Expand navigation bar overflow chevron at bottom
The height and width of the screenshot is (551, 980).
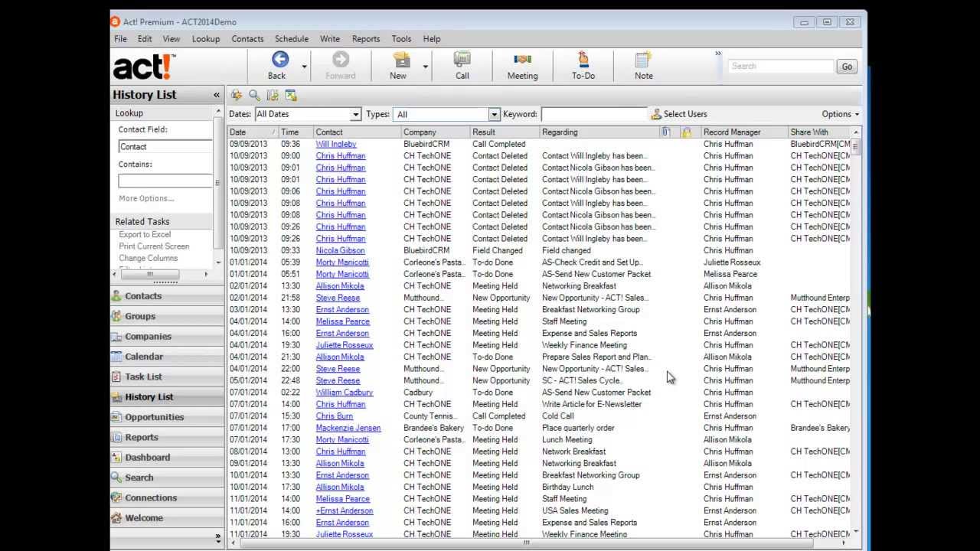(217, 538)
